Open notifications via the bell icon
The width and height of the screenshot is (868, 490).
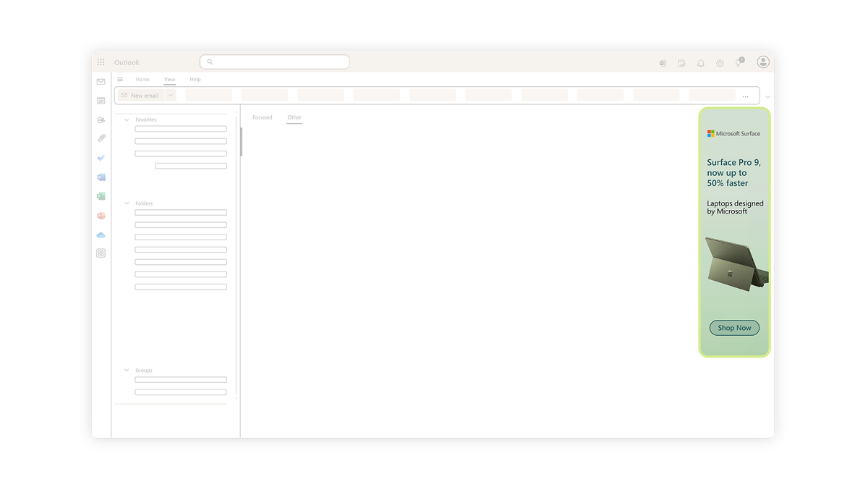[700, 63]
